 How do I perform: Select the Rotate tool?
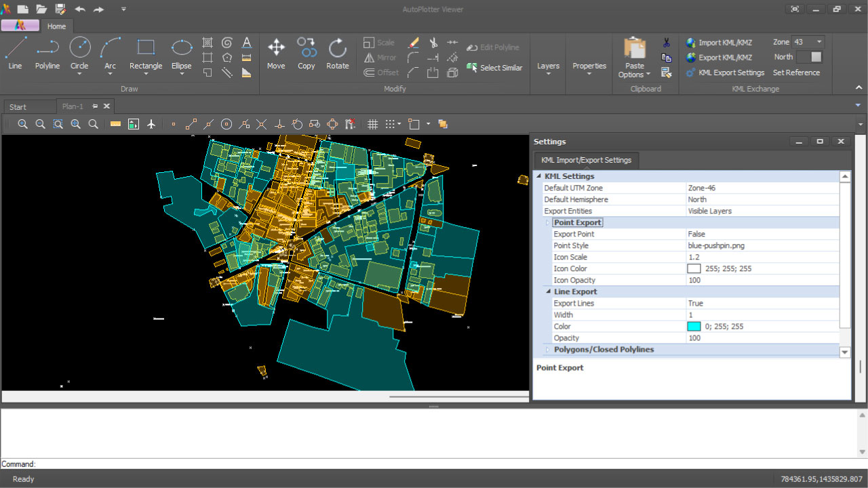pos(337,54)
